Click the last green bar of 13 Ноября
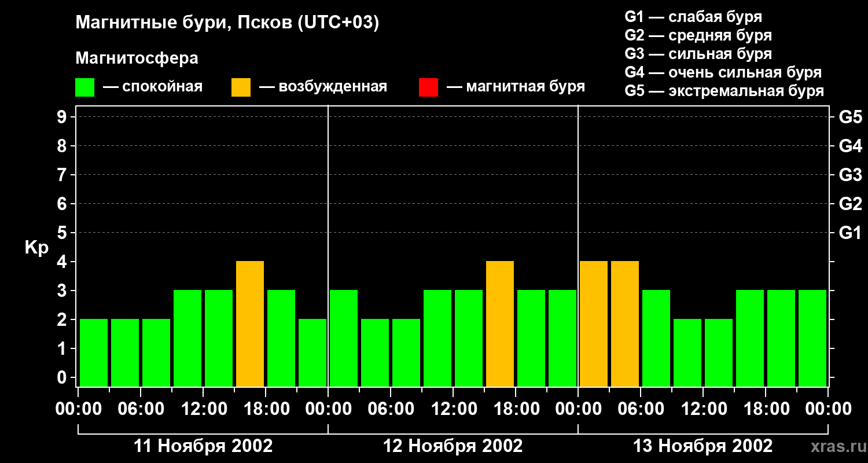This screenshot has height=463, width=868. tap(812, 338)
